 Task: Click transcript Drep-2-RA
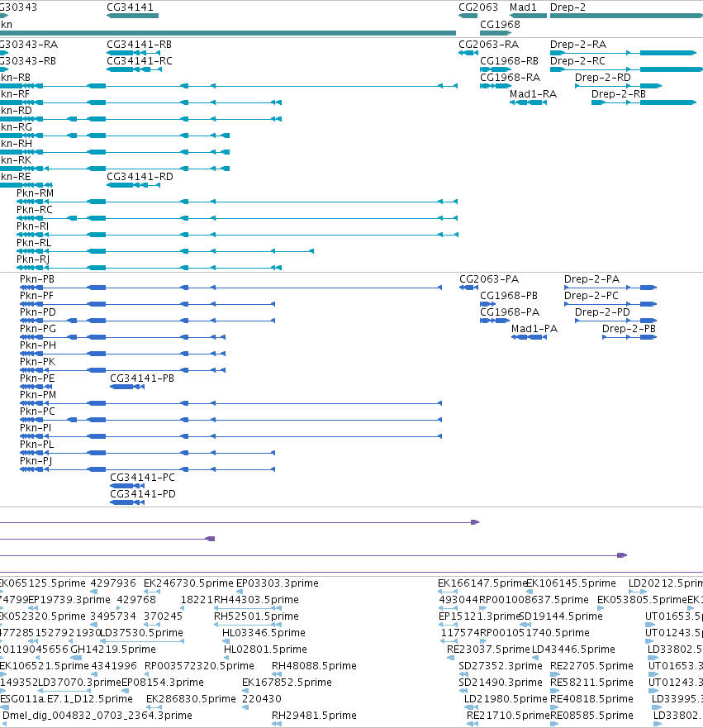(x=578, y=45)
